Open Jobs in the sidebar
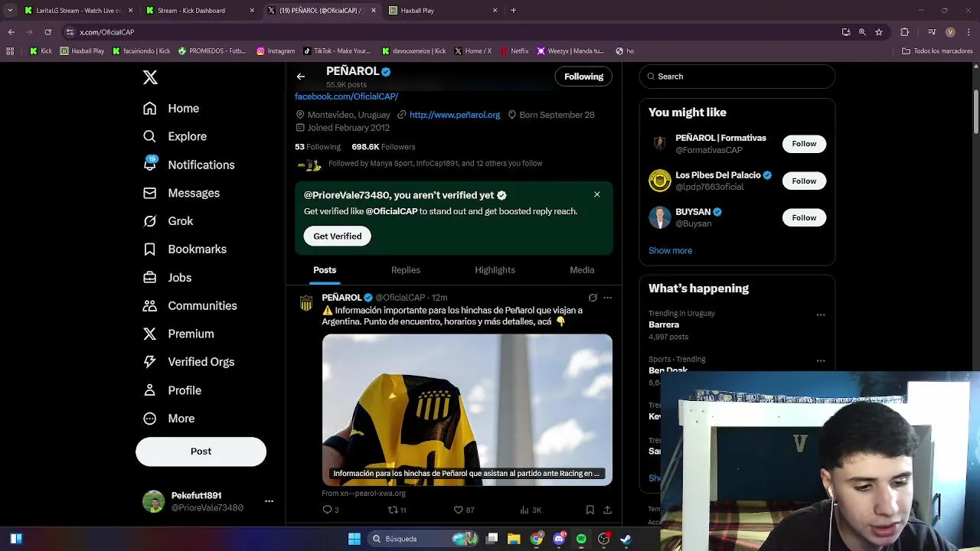The height and width of the screenshot is (551, 980). click(x=168, y=278)
